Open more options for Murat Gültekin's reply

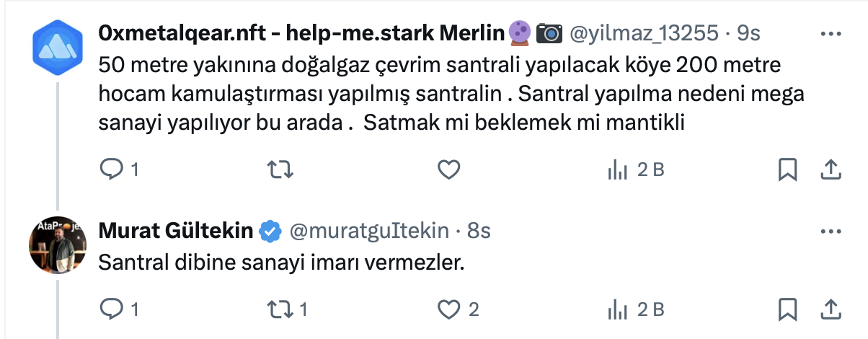click(x=831, y=231)
